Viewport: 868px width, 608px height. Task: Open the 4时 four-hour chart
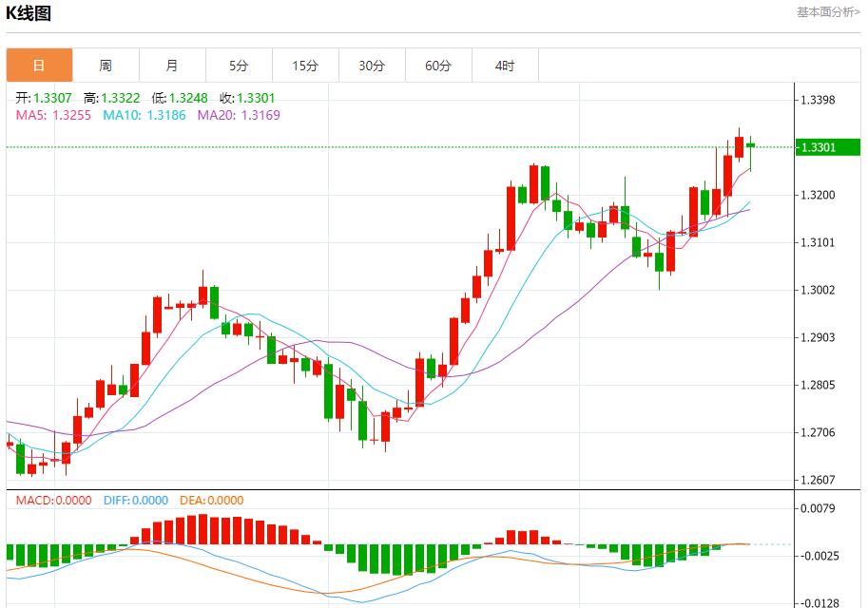[x=505, y=66]
